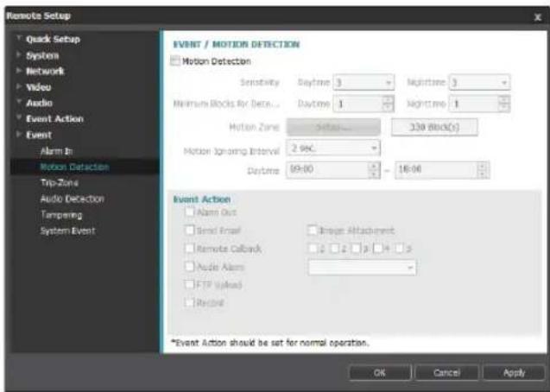The image size is (550, 392).
Task: Enable the Motion Detection checkbox
Action: click(175, 61)
